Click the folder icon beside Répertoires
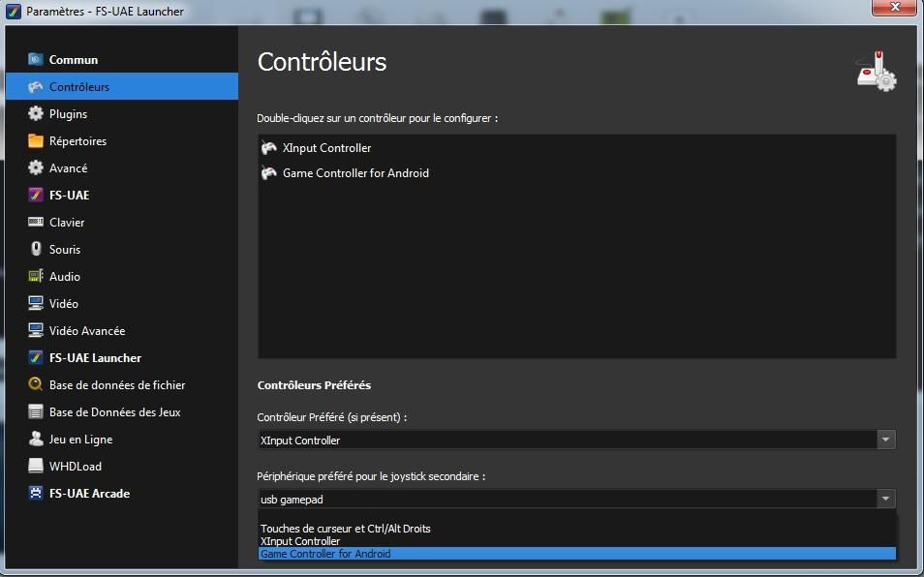This screenshot has width=924, height=577. (x=36, y=140)
